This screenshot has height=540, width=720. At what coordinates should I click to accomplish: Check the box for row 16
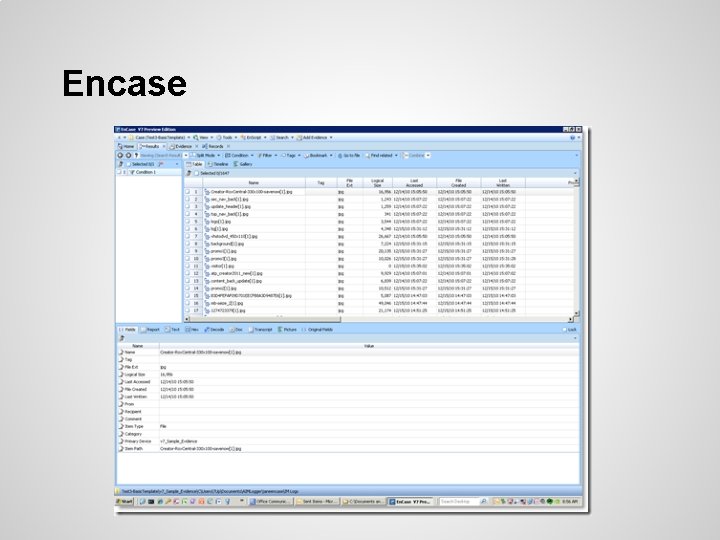[x=187, y=303]
